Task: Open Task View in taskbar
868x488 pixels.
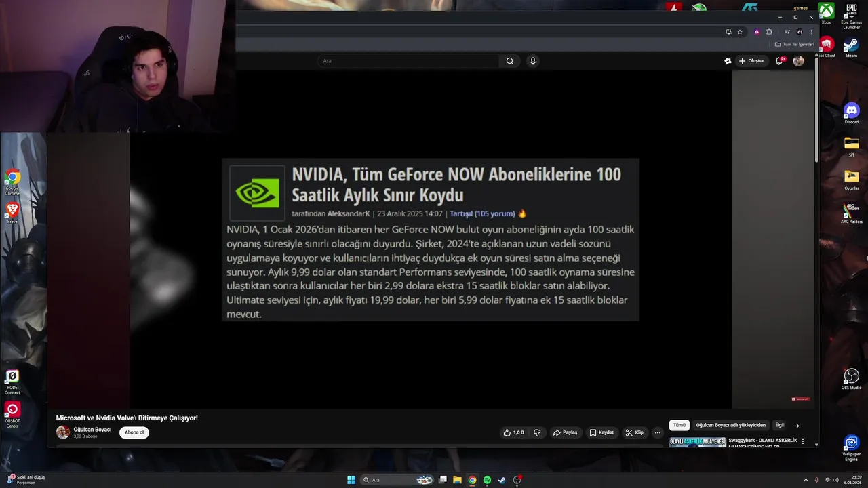Action: (x=443, y=480)
